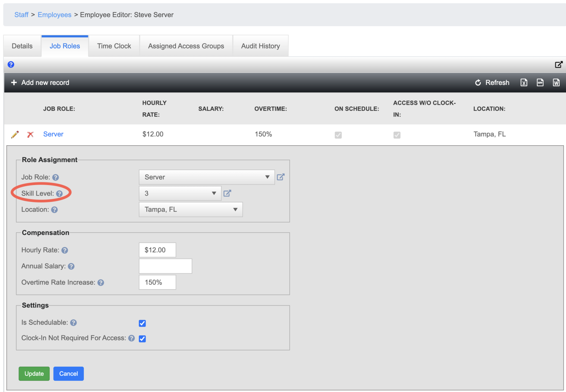The width and height of the screenshot is (566, 392).
Task: Expand the Location dropdown showing Tampa, FL
Action: click(191, 209)
